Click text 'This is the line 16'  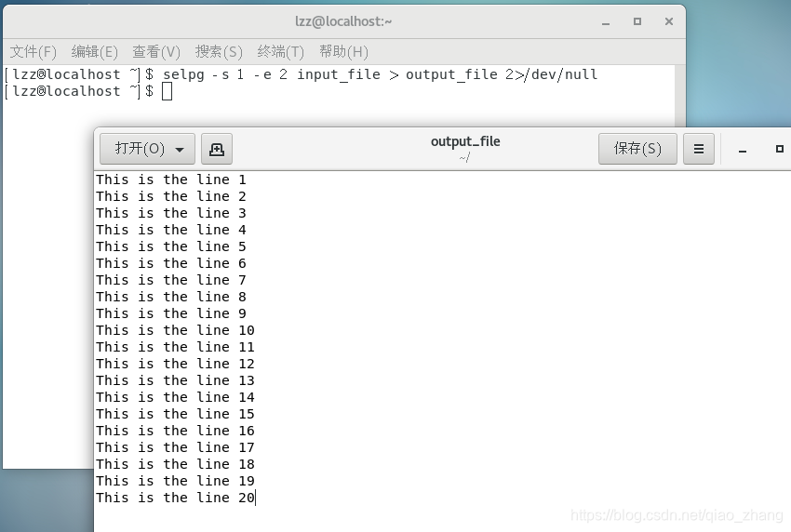coord(175,431)
